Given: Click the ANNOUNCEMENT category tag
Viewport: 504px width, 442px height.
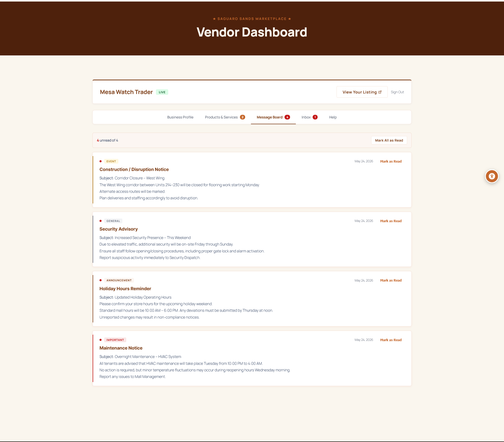Looking at the screenshot, I should (119, 280).
